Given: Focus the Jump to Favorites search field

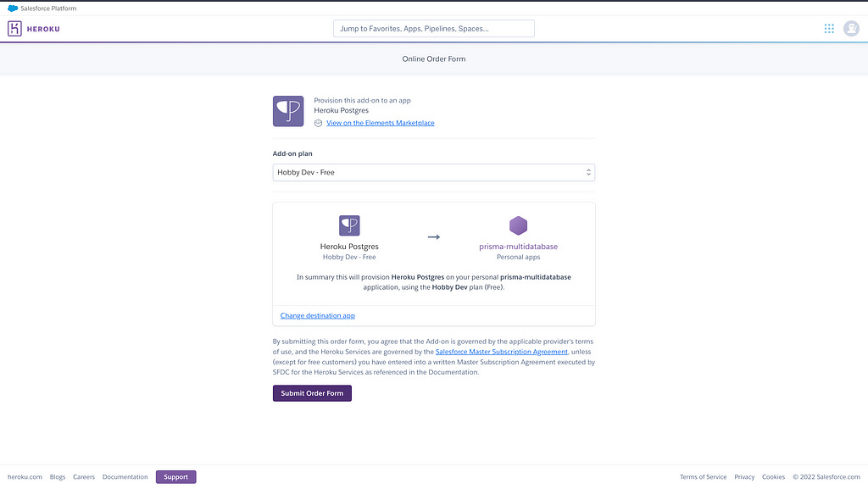Looking at the screenshot, I should coord(433,29).
